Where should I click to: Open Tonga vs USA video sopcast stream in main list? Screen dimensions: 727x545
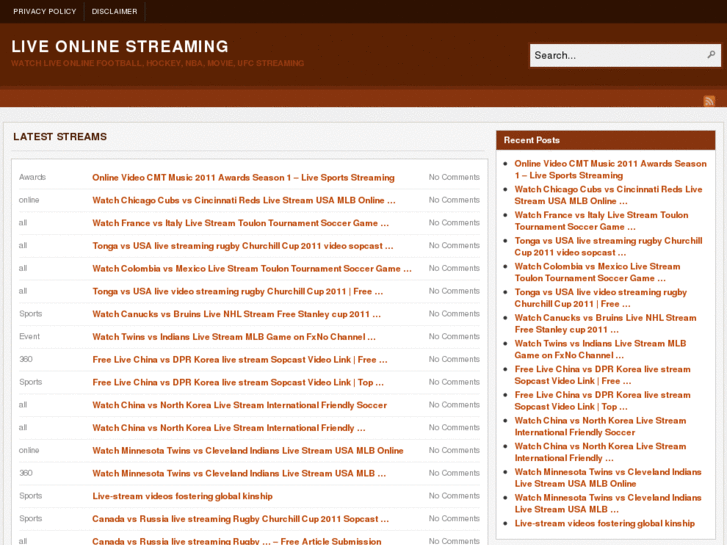point(242,246)
